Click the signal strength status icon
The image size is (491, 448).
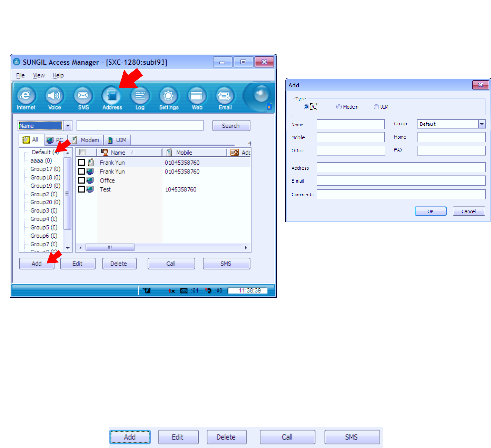point(146,291)
